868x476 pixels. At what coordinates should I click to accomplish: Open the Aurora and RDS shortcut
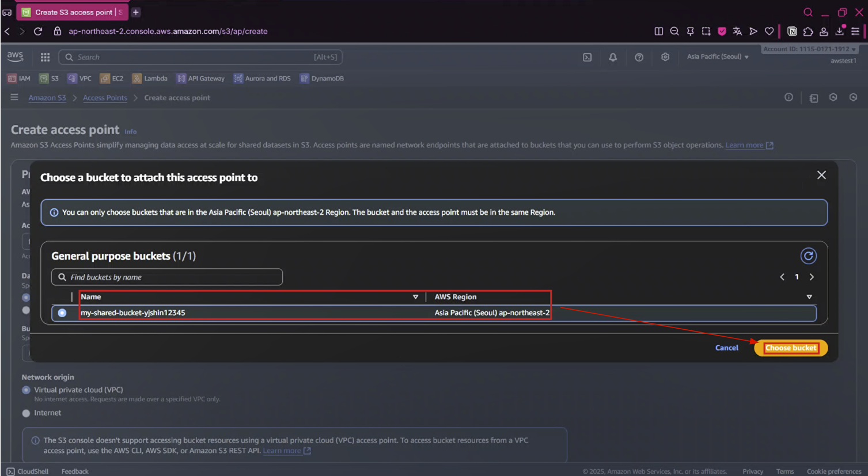(262, 78)
